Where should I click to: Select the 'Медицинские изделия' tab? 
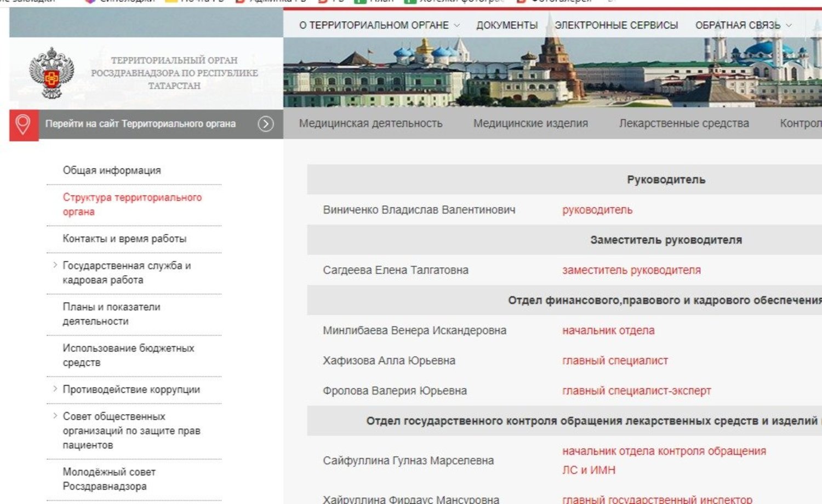[x=530, y=123]
